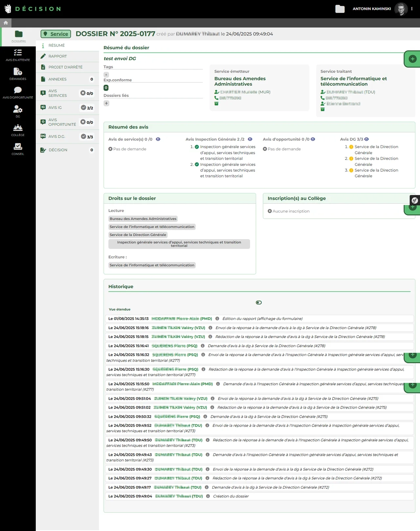
Task: Open Avis en attente in sidebar
Action: point(18,55)
